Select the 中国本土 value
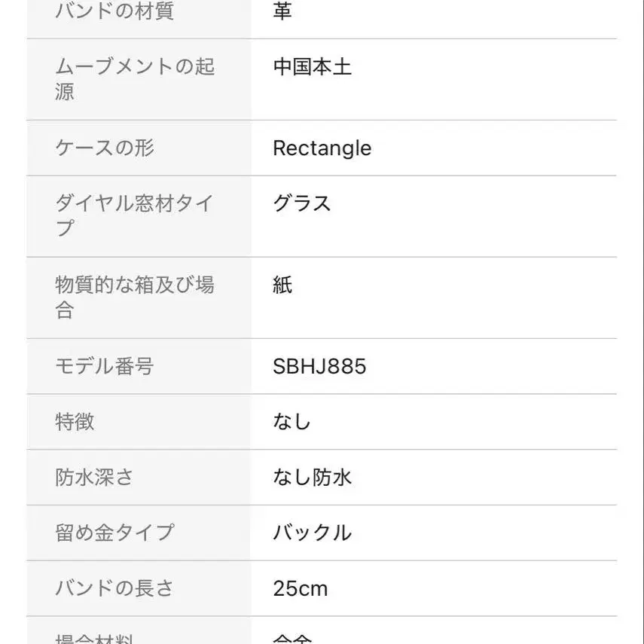 pyautogui.click(x=312, y=67)
